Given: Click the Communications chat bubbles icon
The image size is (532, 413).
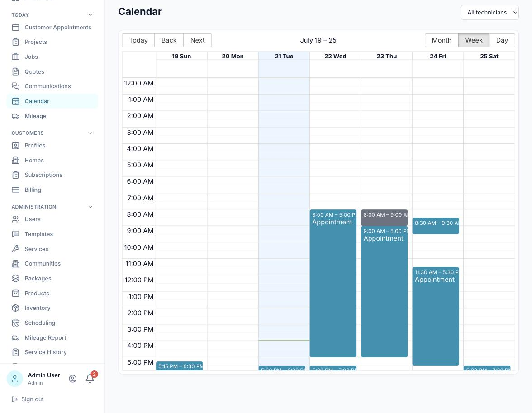Looking at the screenshot, I should coord(15,86).
